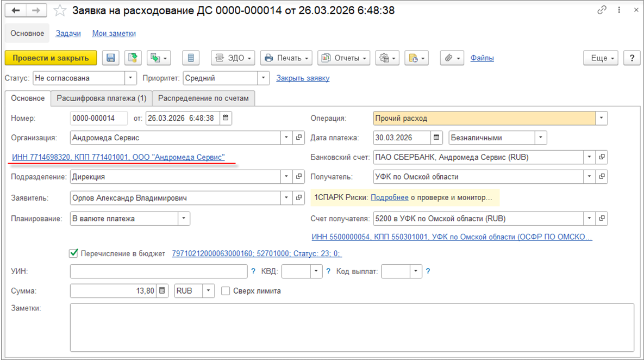Open calculator for the Сумма field
This screenshot has width=644, height=360.
tap(162, 291)
